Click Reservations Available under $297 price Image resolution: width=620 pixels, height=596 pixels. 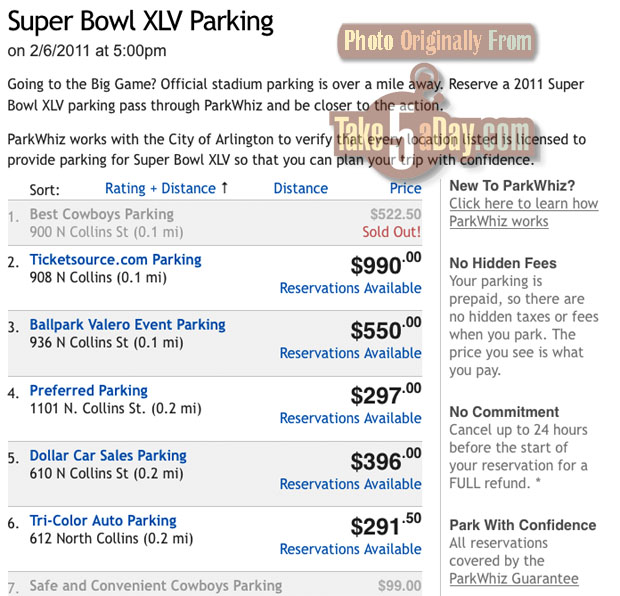click(350, 418)
